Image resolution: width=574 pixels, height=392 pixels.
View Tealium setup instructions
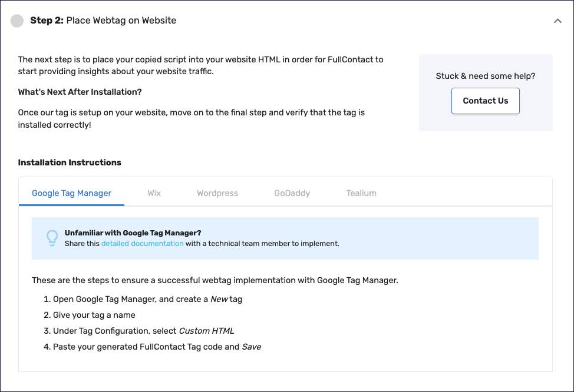pyautogui.click(x=361, y=192)
